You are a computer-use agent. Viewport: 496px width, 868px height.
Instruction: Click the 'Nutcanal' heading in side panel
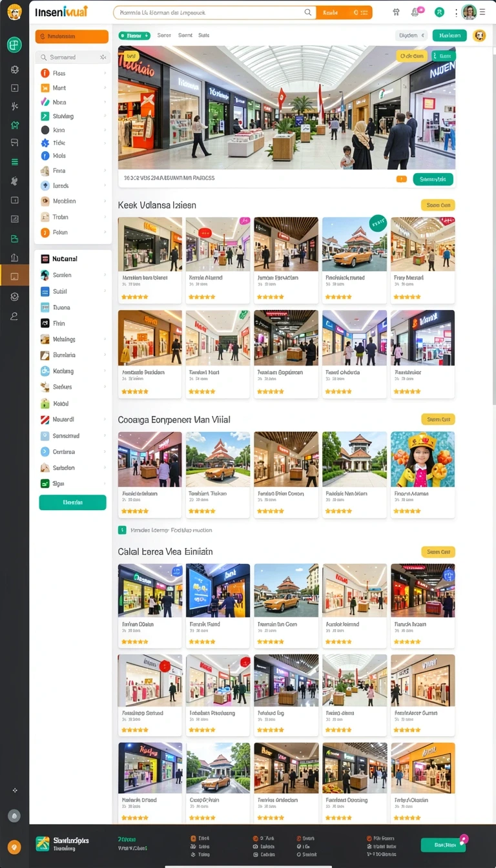click(65, 259)
